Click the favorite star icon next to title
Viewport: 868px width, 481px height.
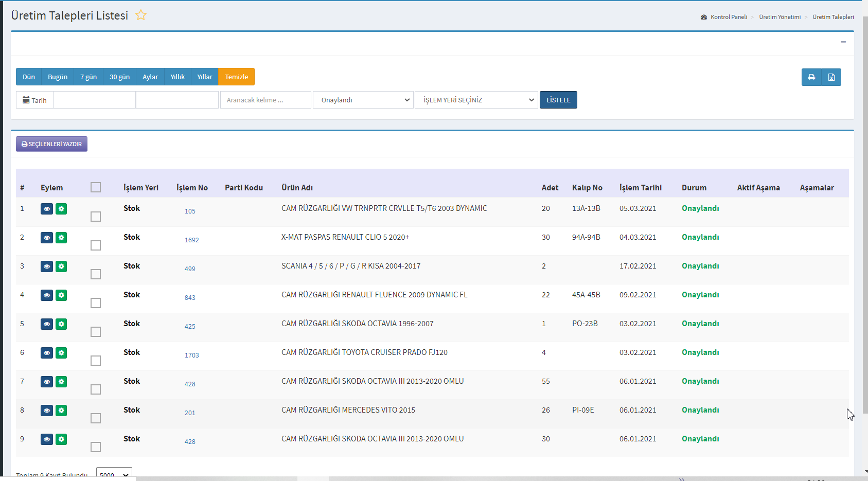(141, 15)
